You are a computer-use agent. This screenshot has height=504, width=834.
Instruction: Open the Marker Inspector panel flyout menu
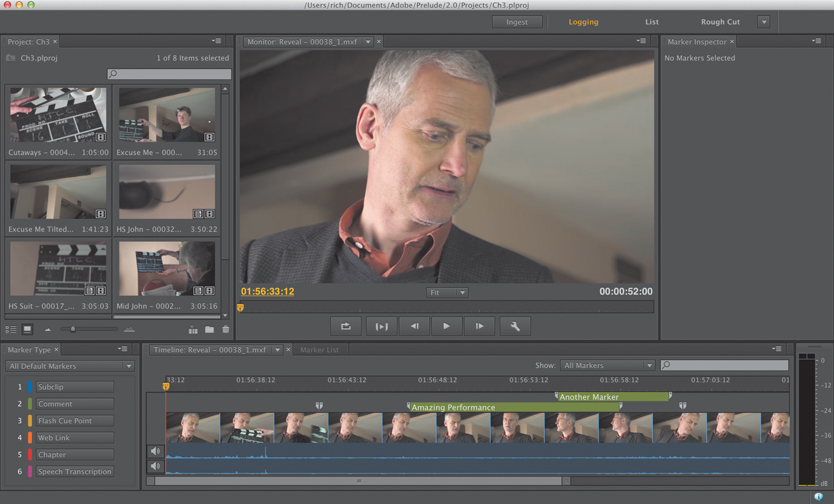pyautogui.click(x=816, y=41)
